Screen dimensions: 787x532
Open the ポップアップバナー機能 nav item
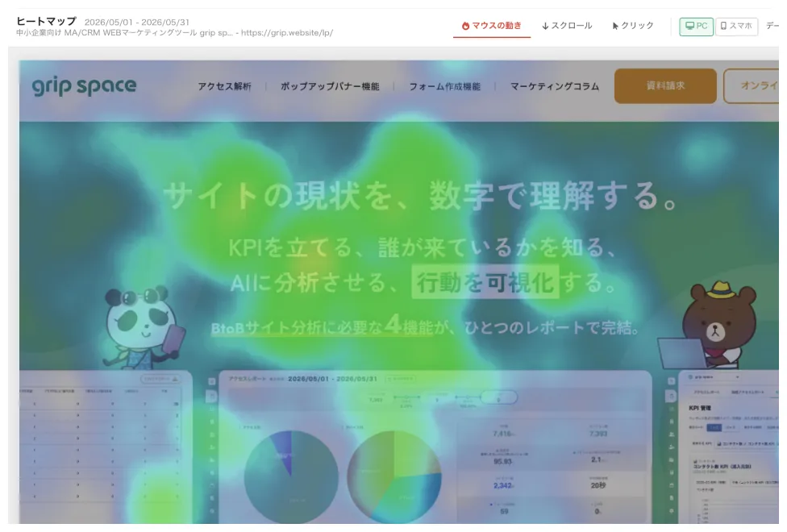point(330,86)
